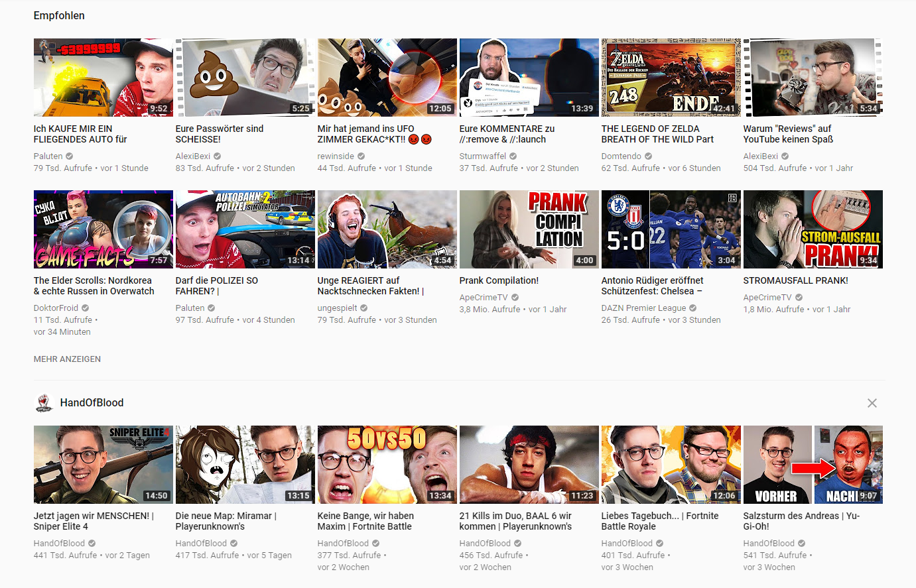
Task: Click verified badge next to DAZN Premier League
Action: (x=692, y=308)
